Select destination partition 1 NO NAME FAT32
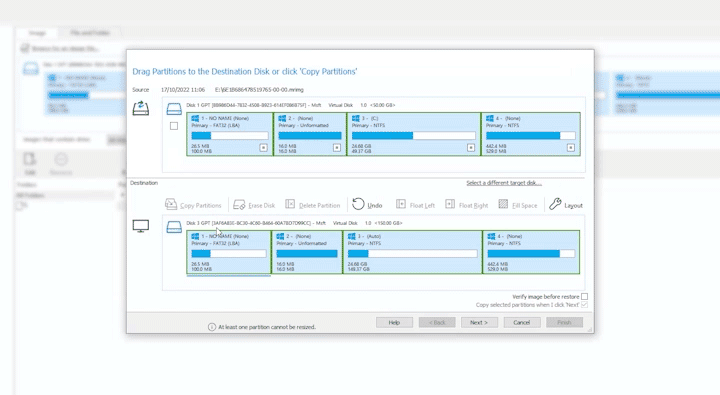The width and height of the screenshot is (720, 395). click(x=229, y=252)
